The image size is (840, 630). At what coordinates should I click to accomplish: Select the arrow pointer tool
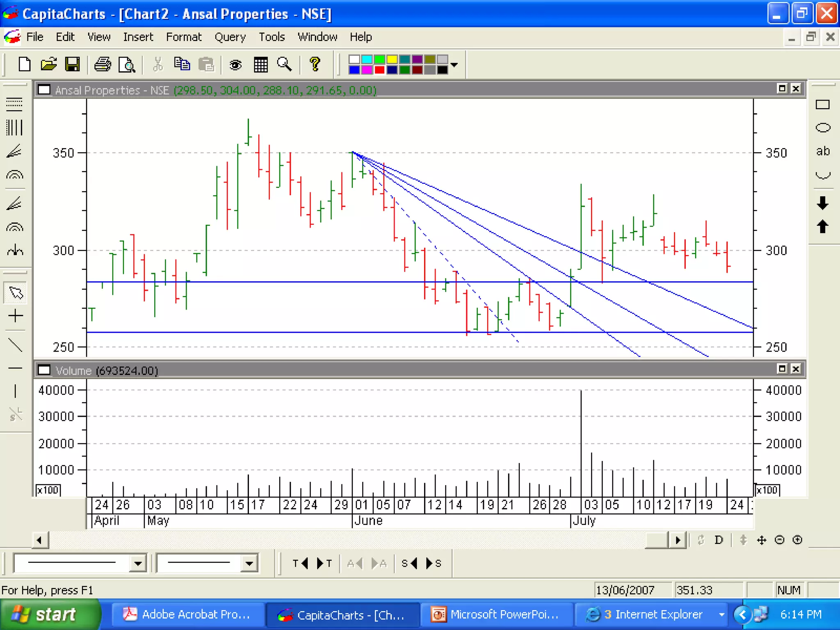click(16, 293)
